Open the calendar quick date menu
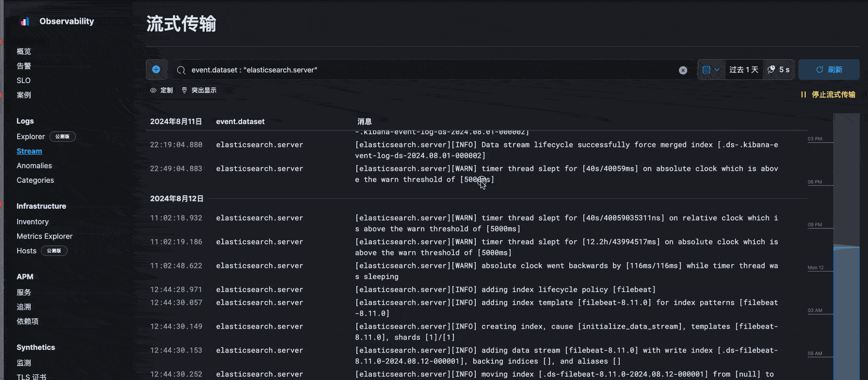868x380 pixels. [711, 70]
